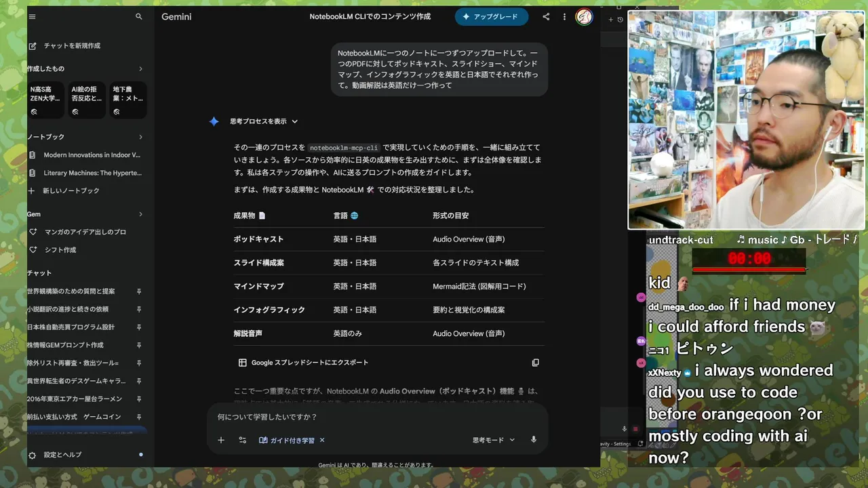
Task: Expand the 作成したもの section chevron
Action: point(140,68)
